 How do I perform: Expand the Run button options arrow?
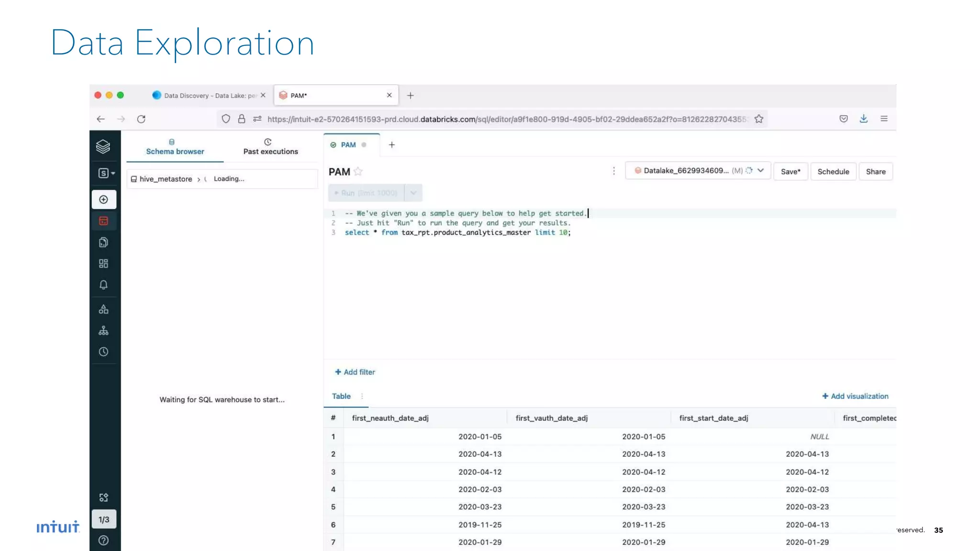[413, 193]
